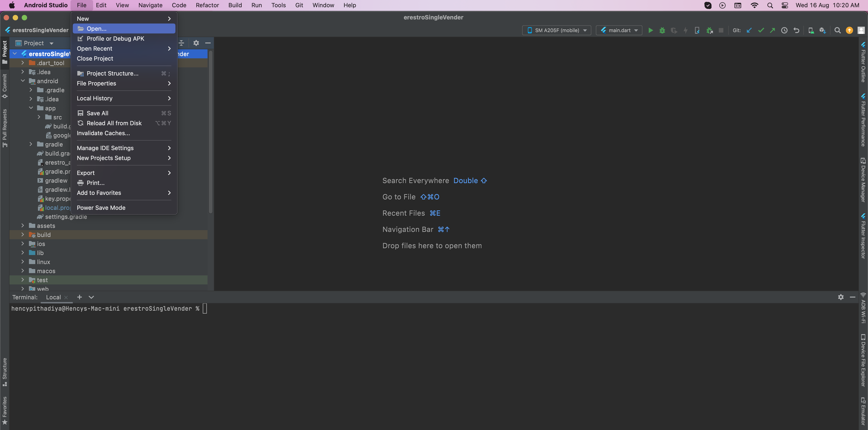Push commits using the green up-right arrow
Image resolution: width=868 pixels, height=430 pixels.
[772, 30]
